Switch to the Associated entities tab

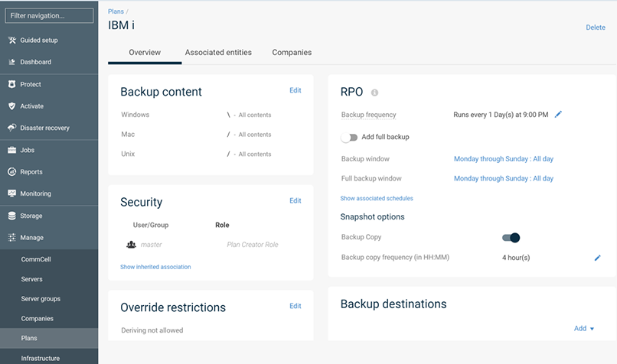coord(218,52)
